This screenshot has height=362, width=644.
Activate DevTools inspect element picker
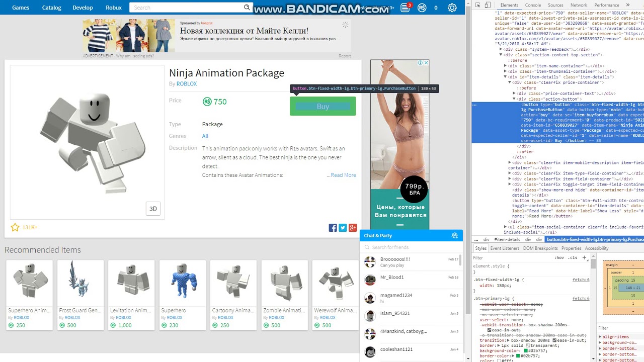tap(477, 5)
